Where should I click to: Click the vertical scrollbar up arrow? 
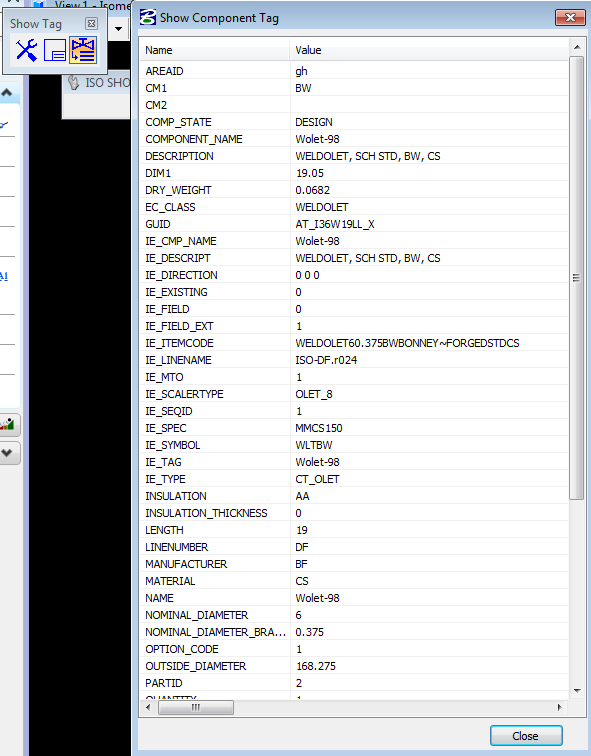coord(577,47)
